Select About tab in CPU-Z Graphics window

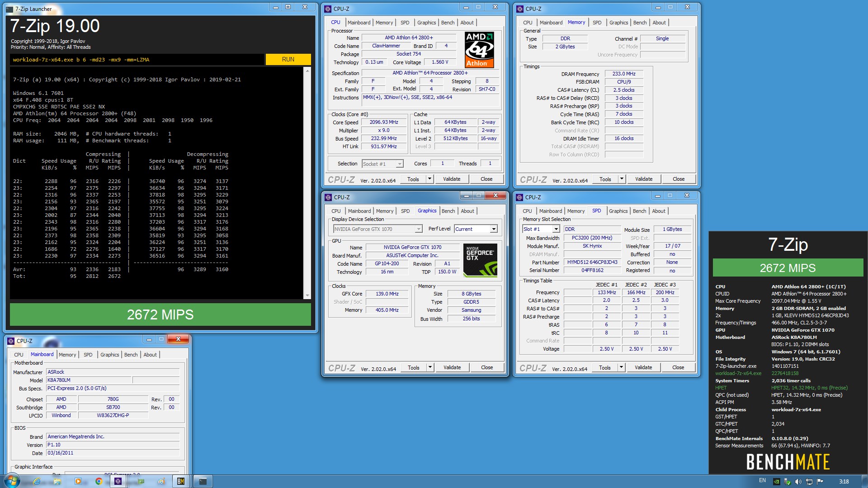467,211
